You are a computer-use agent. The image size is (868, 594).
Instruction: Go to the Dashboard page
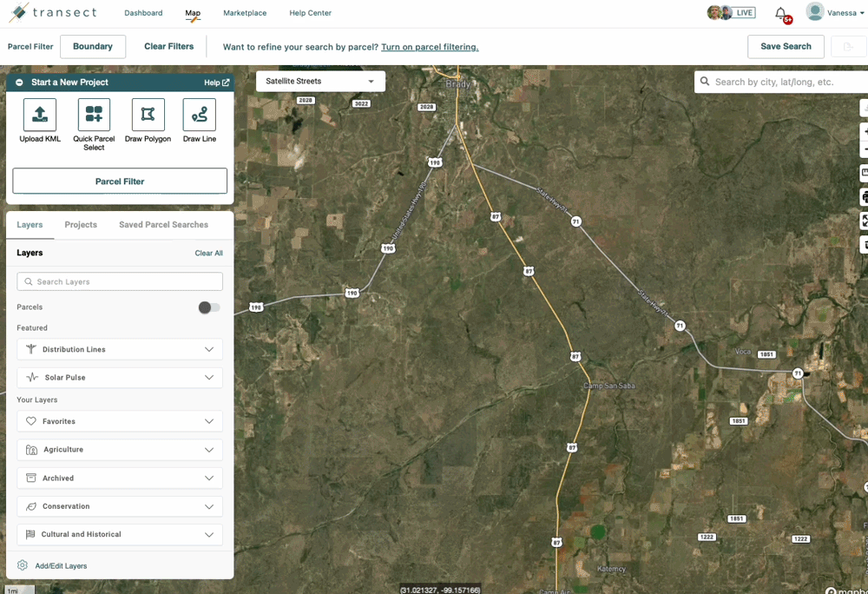click(143, 13)
